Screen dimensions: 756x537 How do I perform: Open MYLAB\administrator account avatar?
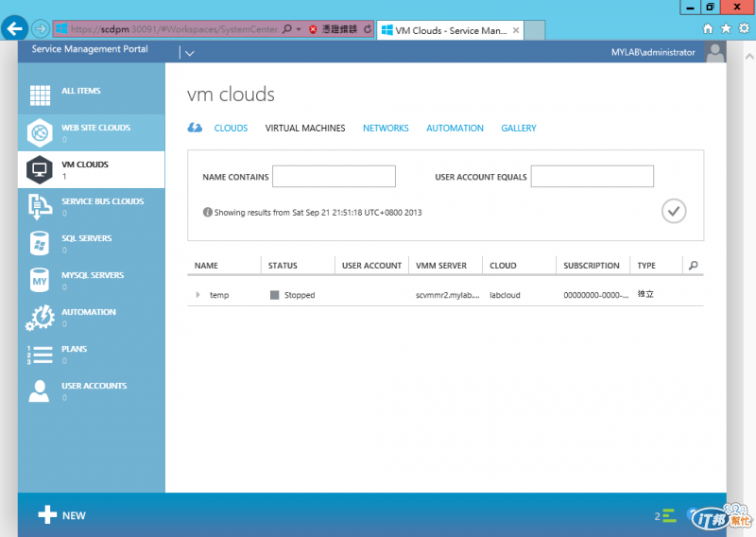pyautogui.click(x=715, y=52)
